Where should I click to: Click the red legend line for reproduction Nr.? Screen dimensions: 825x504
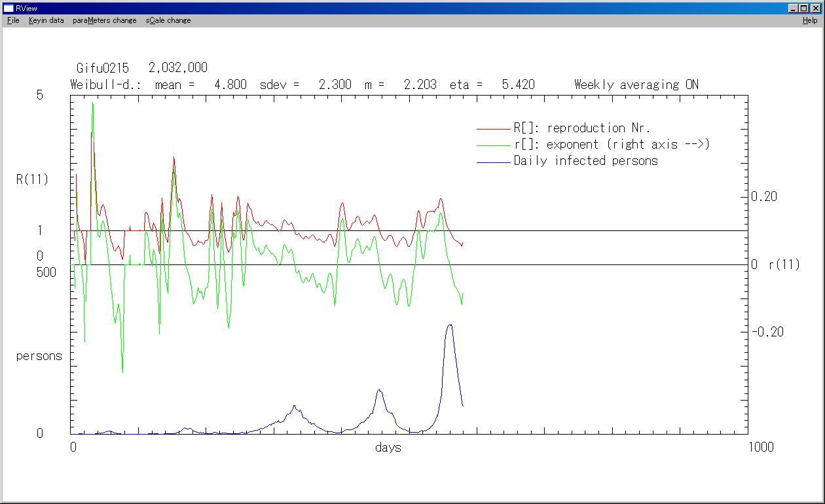[493, 129]
